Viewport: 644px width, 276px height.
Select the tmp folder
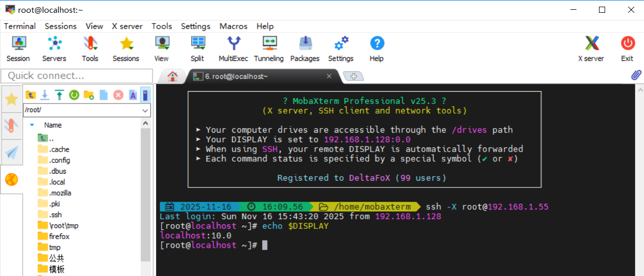pyautogui.click(x=49, y=247)
